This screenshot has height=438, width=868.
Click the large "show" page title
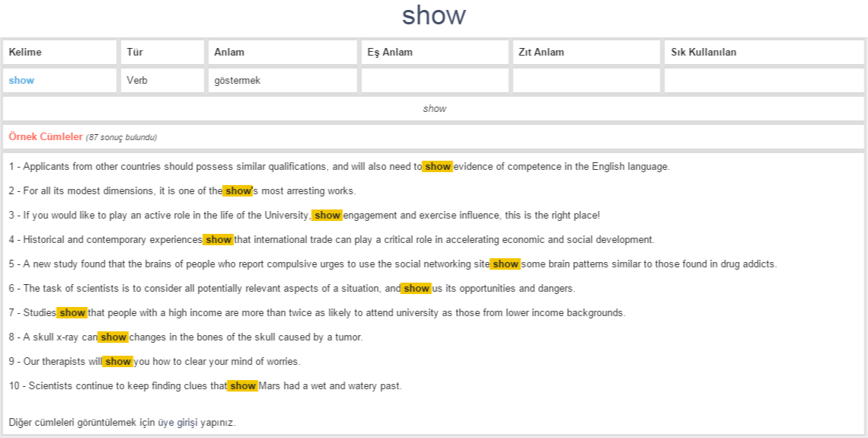pos(433,15)
